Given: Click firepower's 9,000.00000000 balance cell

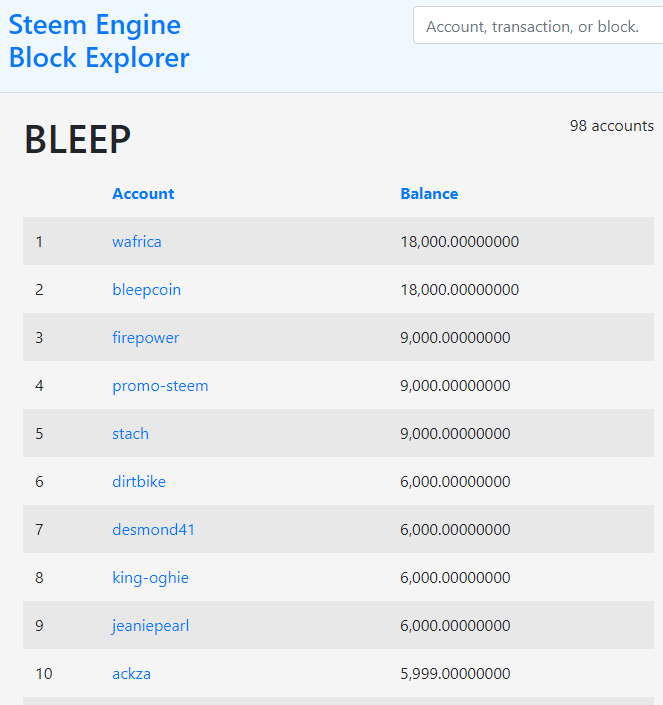Looking at the screenshot, I should click(455, 338).
